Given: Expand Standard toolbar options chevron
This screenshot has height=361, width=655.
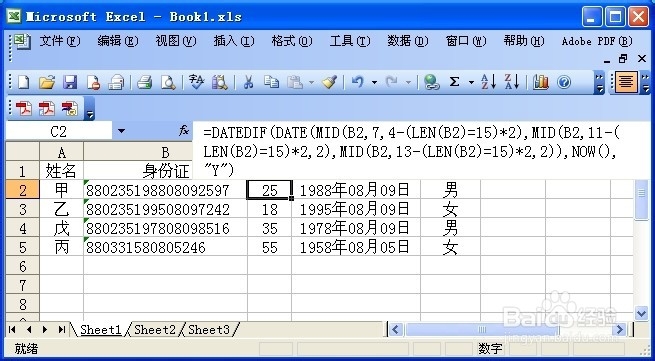Looking at the screenshot, I should tap(599, 82).
